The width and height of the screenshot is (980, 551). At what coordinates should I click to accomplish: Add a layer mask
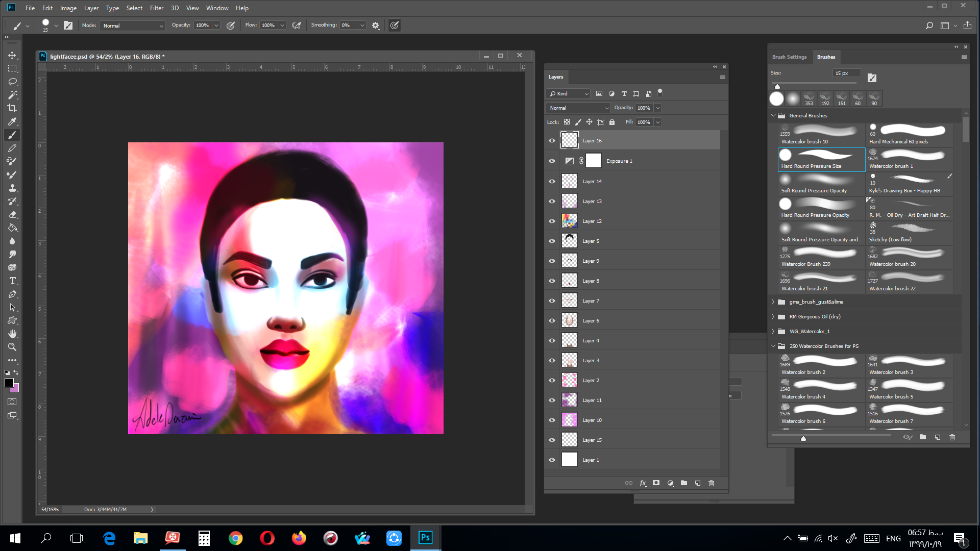tap(656, 483)
